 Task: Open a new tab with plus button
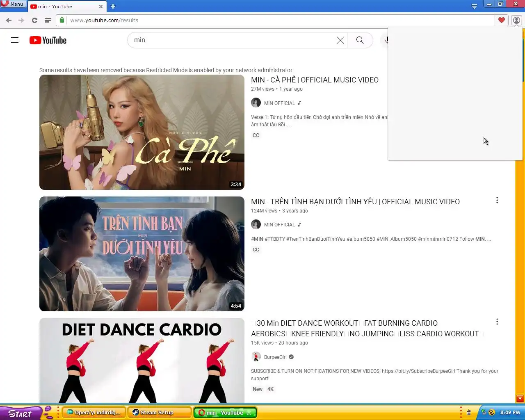113,6
